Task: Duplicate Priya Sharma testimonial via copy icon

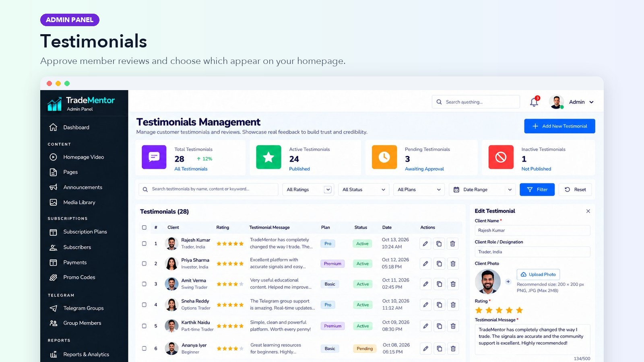Action: (x=439, y=264)
